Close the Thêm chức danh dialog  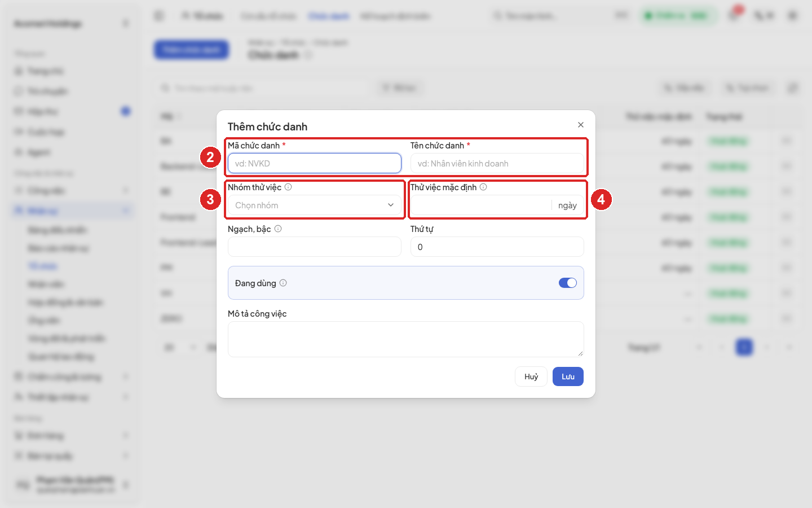click(x=581, y=125)
